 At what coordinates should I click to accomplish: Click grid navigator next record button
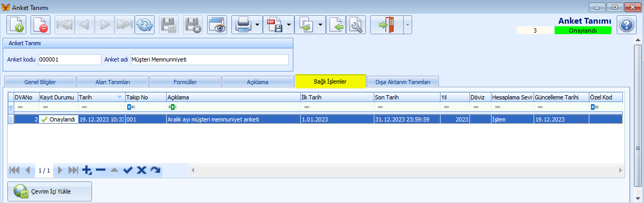coord(60,170)
